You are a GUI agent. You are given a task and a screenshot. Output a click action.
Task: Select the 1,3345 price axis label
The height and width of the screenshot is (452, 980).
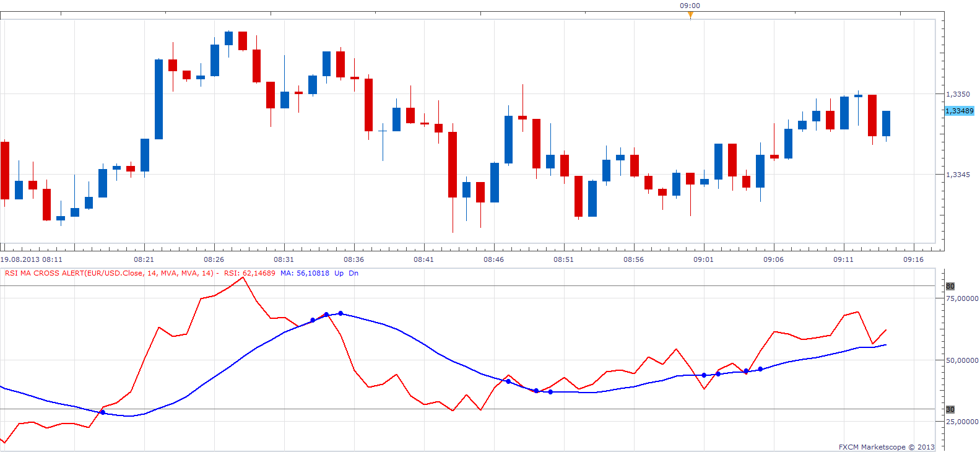(958, 175)
